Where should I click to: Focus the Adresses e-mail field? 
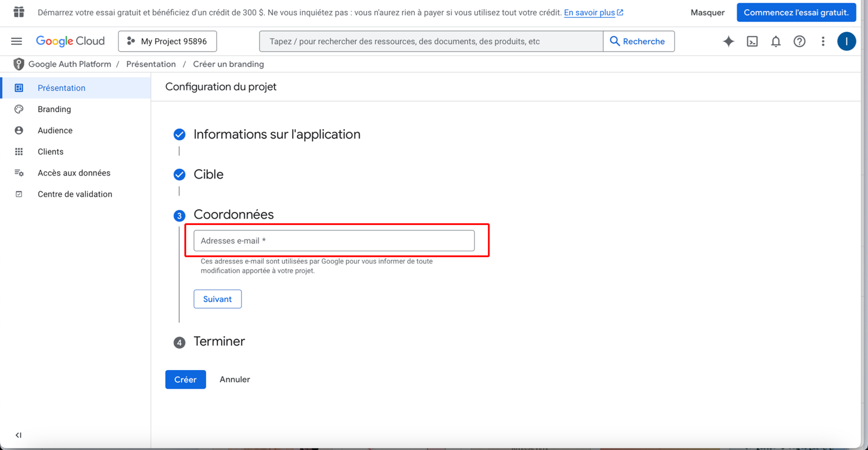tap(334, 241)
